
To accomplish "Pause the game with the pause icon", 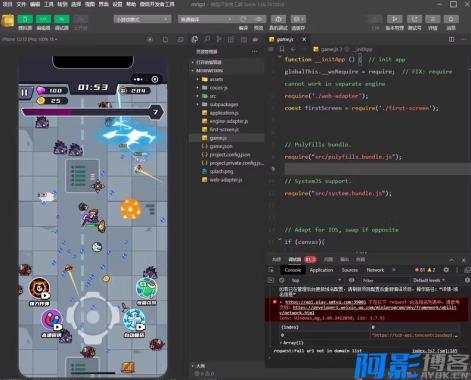I will (x=25, y=92).
